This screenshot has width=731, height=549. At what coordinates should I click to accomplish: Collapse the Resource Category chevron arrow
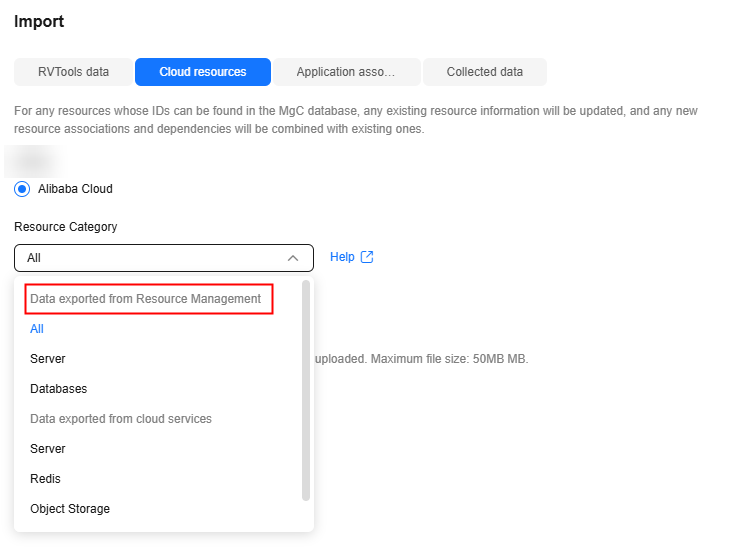(x=293, y=258)
